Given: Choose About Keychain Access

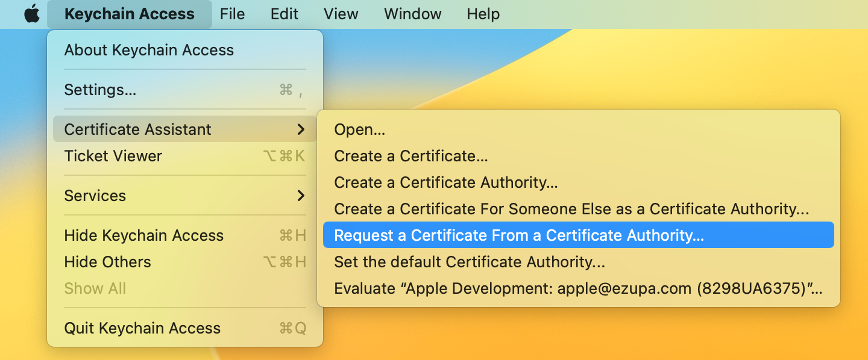Looking at the screenshot, I should 185,50.
